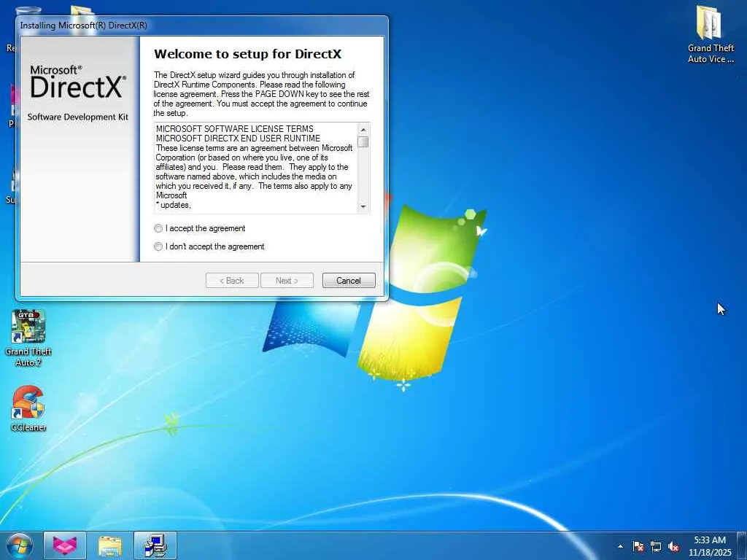Open the Windows Start button

[20, 545]
